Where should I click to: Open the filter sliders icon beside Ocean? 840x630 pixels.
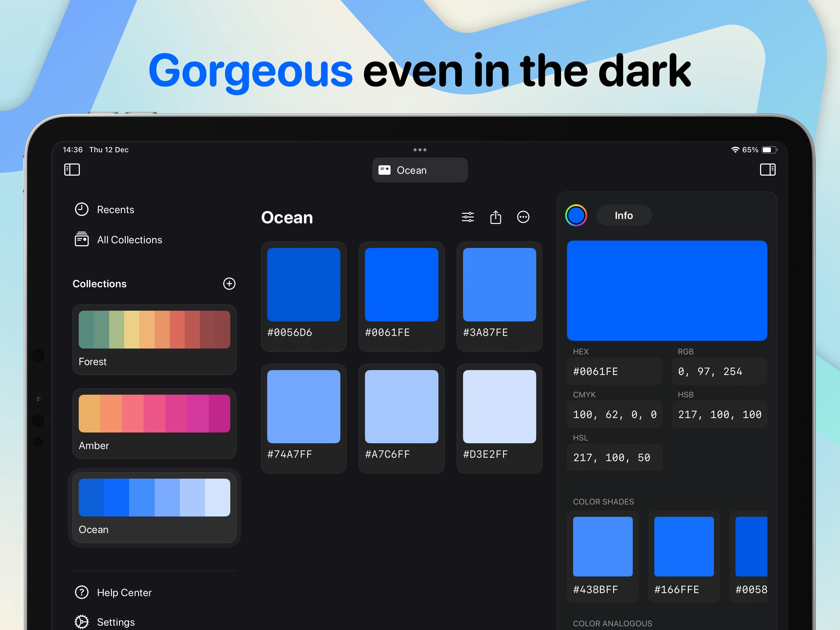pyautogui.click(x=467, y=217)
